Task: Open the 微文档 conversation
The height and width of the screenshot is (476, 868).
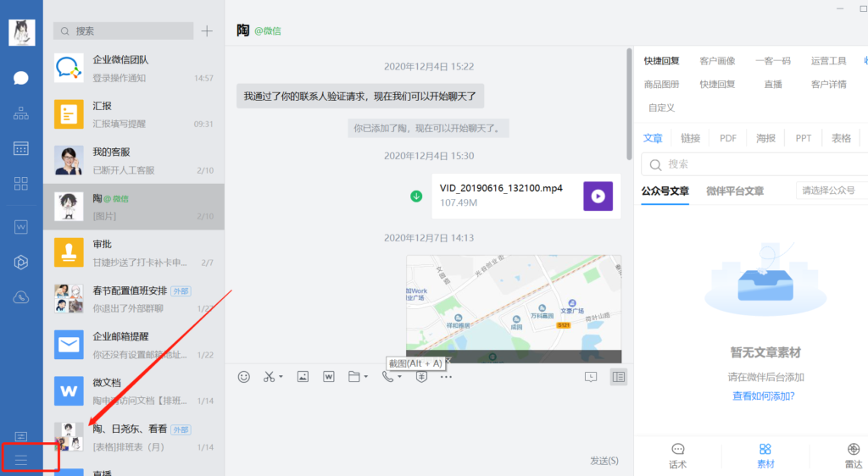Action: (134, 390)
